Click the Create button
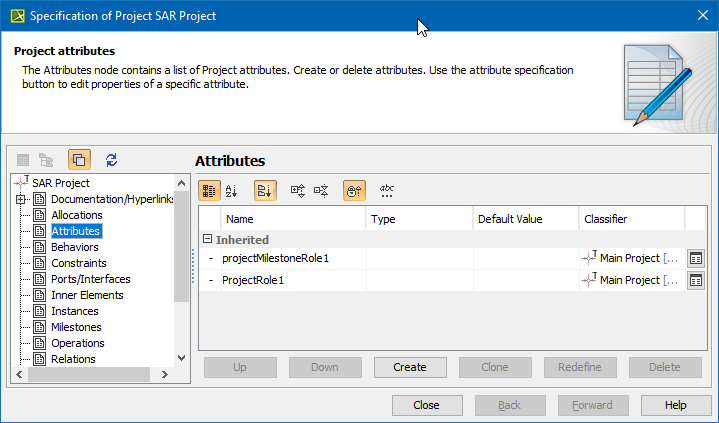Image resolution: width=719 pixels, height=423 pixels. tap(410, 367)
